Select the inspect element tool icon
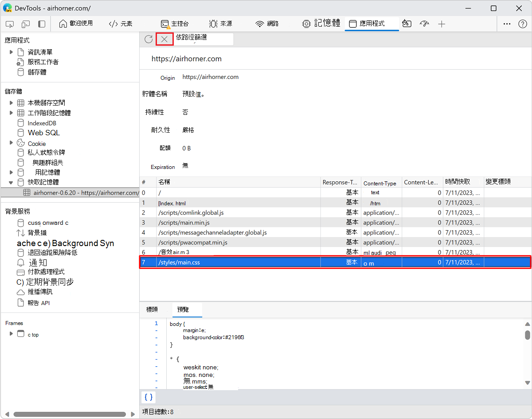 10,24
